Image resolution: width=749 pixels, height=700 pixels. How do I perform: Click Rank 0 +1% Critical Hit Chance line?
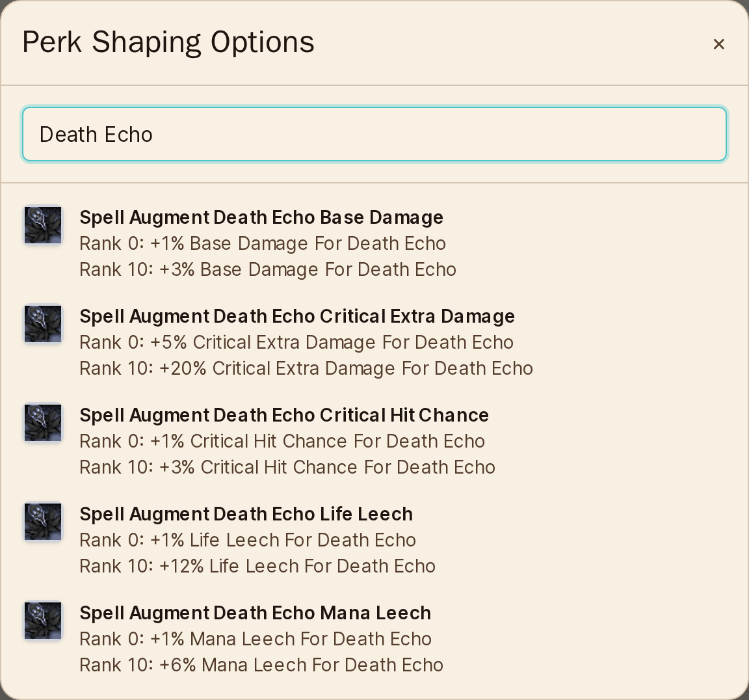(x=282, y=442)
